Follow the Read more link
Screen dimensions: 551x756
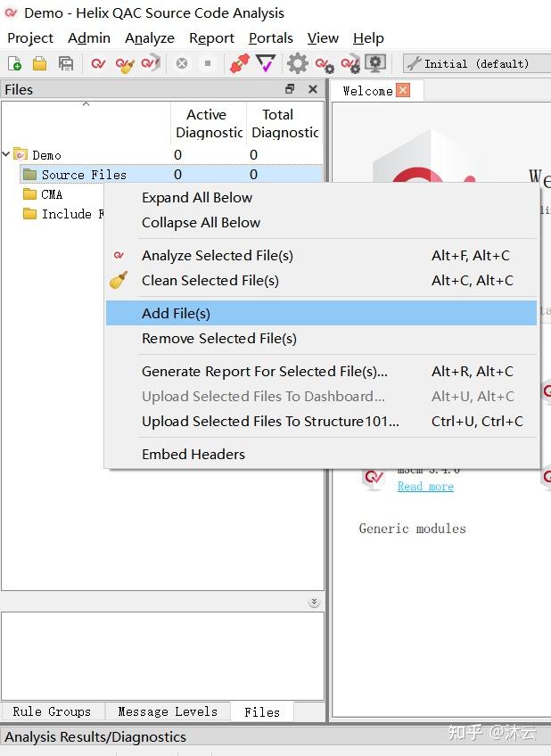coord(425,486)
